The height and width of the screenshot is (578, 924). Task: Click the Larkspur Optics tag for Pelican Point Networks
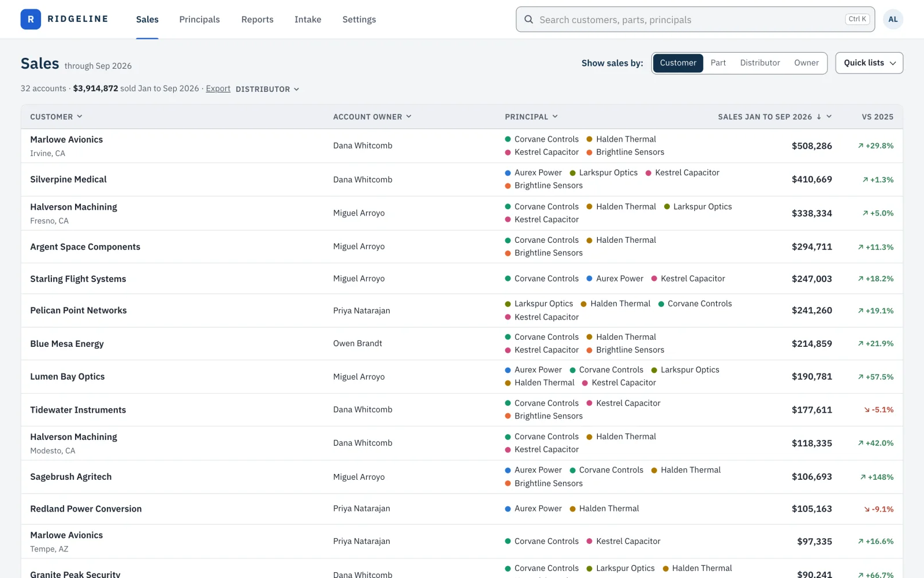539,304
